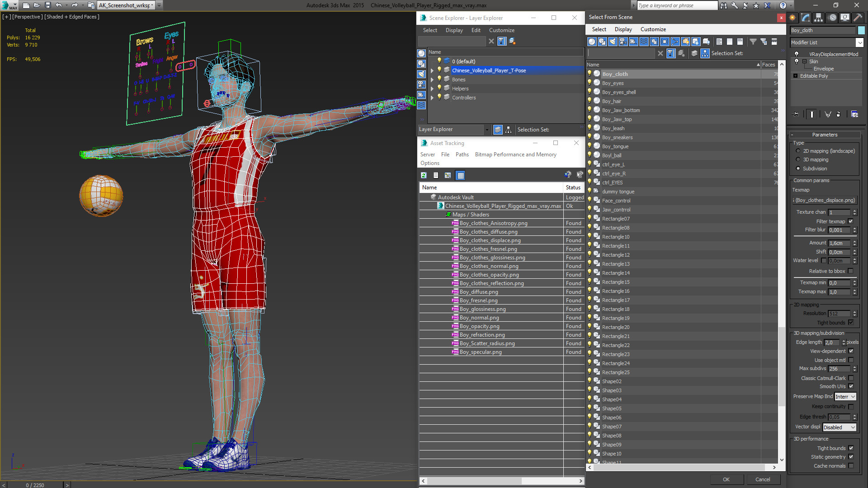The image size is (868, 488).
Task: Click OK button in Select From Scene
Action: (726, 479)
